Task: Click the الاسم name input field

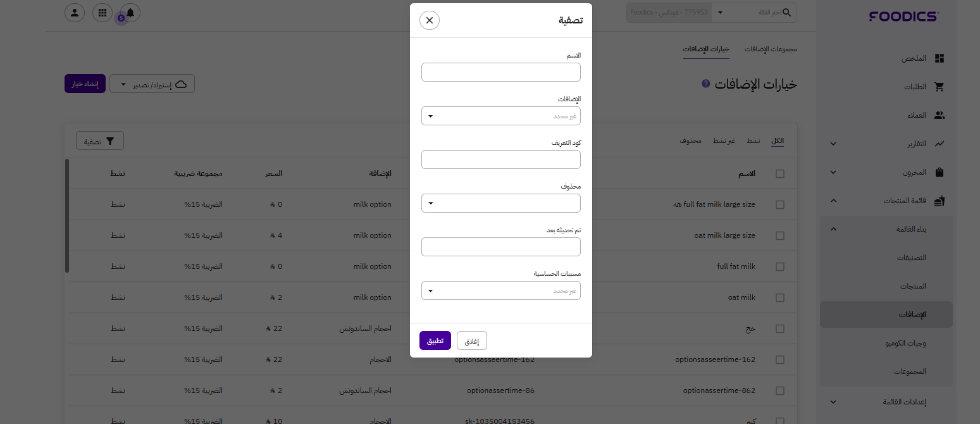Action: pyautogui.click(x=500, y=72)
